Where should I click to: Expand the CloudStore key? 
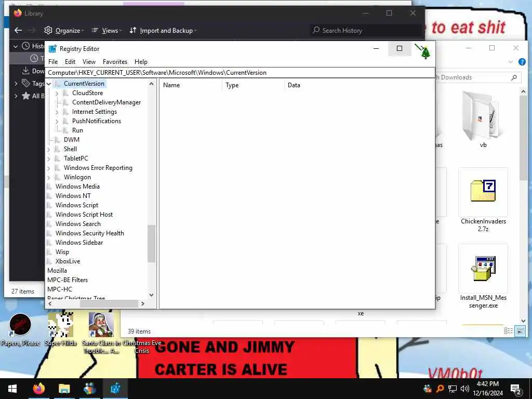[57, 93]
